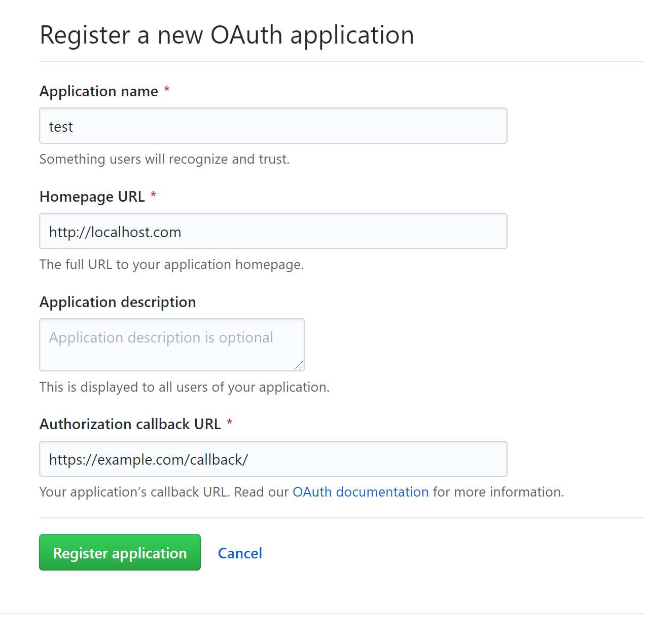The width and height of the screenshot is (645, 644).
Task: Click the red asterisk beside Homepage URL
Action: tap(154, 195)
